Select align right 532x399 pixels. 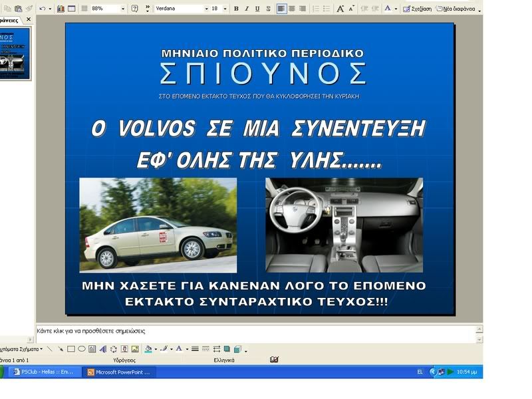click(303, 9)
